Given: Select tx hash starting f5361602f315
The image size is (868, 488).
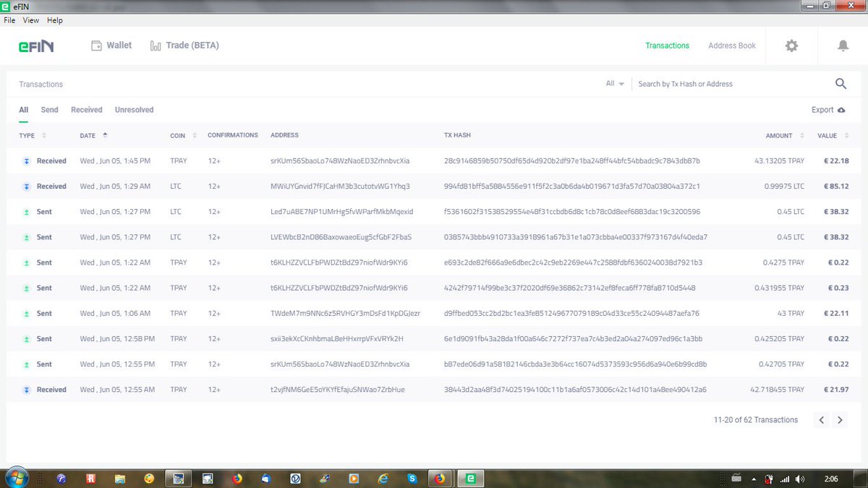Looking at the screenshot, I should (571, 212).
